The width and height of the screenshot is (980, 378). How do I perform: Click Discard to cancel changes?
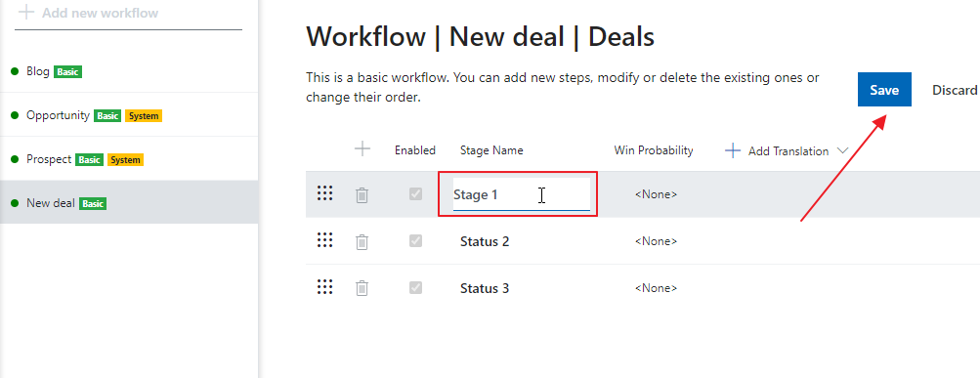[x=955, y=90]
